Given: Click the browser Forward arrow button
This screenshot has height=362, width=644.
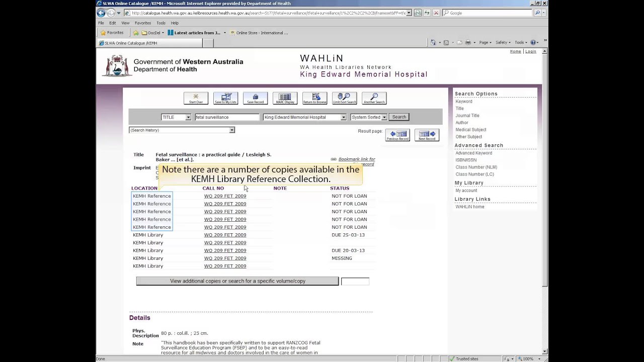Looking at the screenshot, I should (x=111, y=13).
